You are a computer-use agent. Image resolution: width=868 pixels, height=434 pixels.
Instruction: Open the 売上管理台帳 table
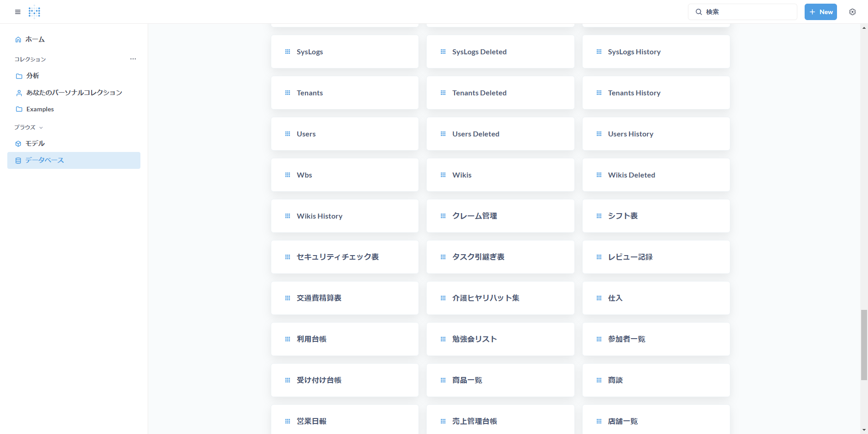(x=500, y=419)
